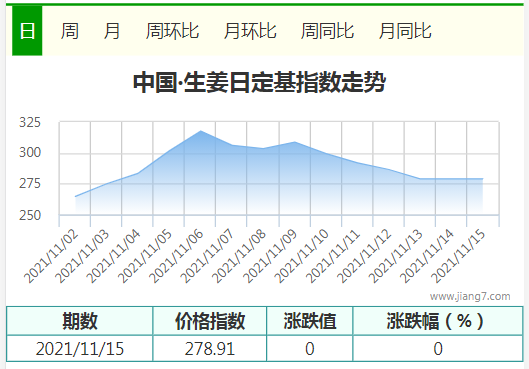Screen dimensions: 529x369
Task: Click the 2021/11/07 x-axis date label
Action: pyautogui.click(x=207, y=256)
